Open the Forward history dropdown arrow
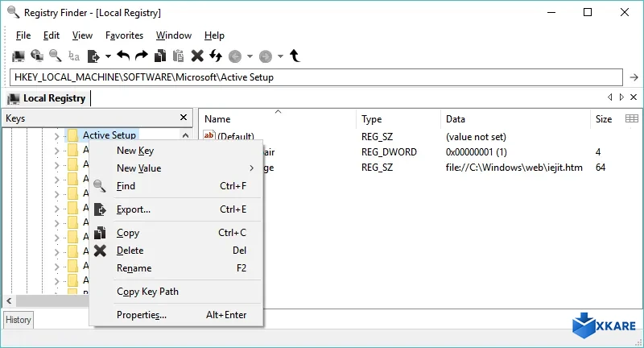The width and height of the screenshot is (644, 348). tap(280, 56)
